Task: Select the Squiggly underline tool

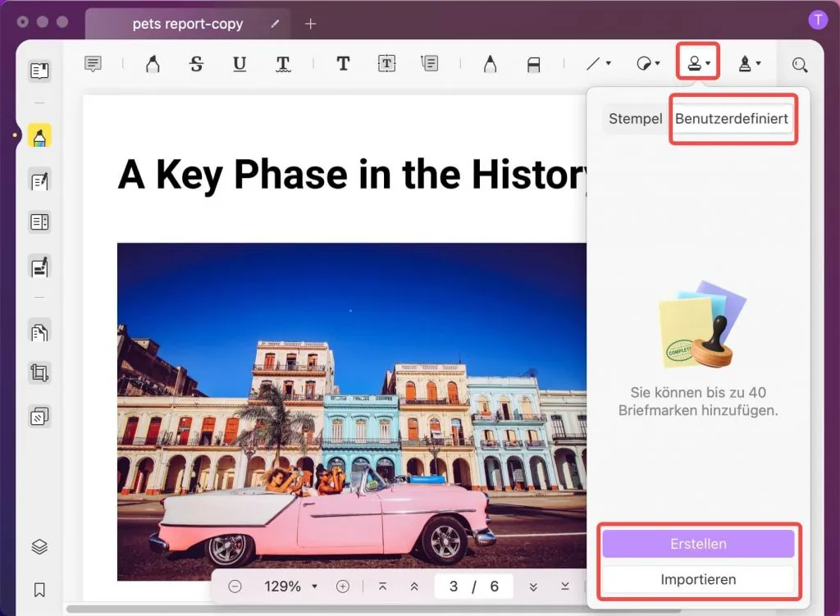Action: tap(283, 64)
